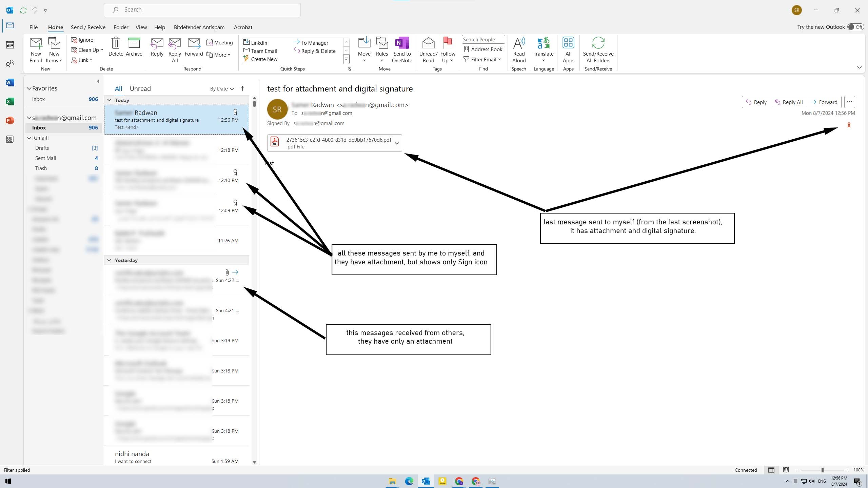868x488 pixels.
Task: Switch to the Unread messages tab
Action: coord(140,88)
